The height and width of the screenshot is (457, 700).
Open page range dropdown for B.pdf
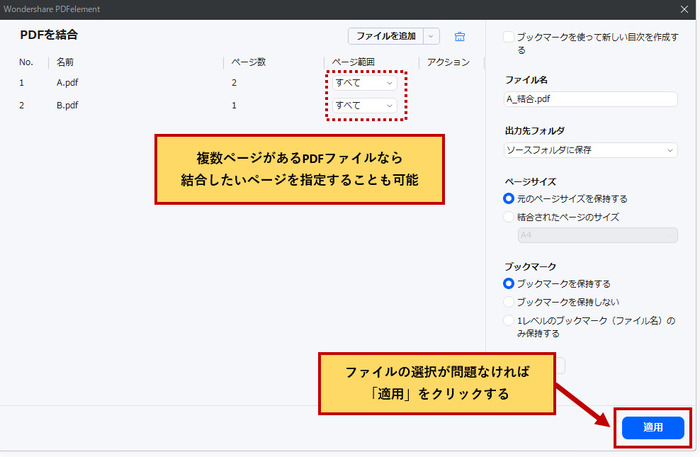click(x=365, y=105)
